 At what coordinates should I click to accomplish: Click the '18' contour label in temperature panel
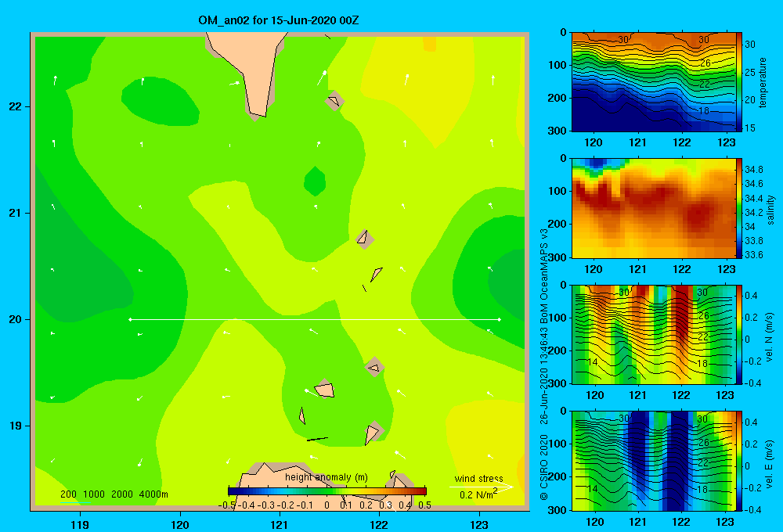tap(704, 111)
